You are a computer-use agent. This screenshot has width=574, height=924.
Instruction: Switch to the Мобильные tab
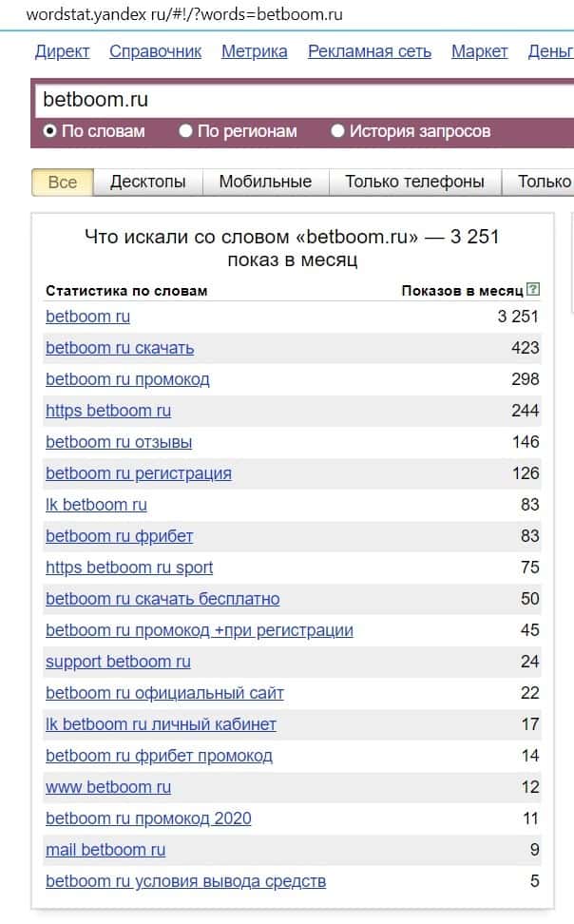click(x=265, y=182)
